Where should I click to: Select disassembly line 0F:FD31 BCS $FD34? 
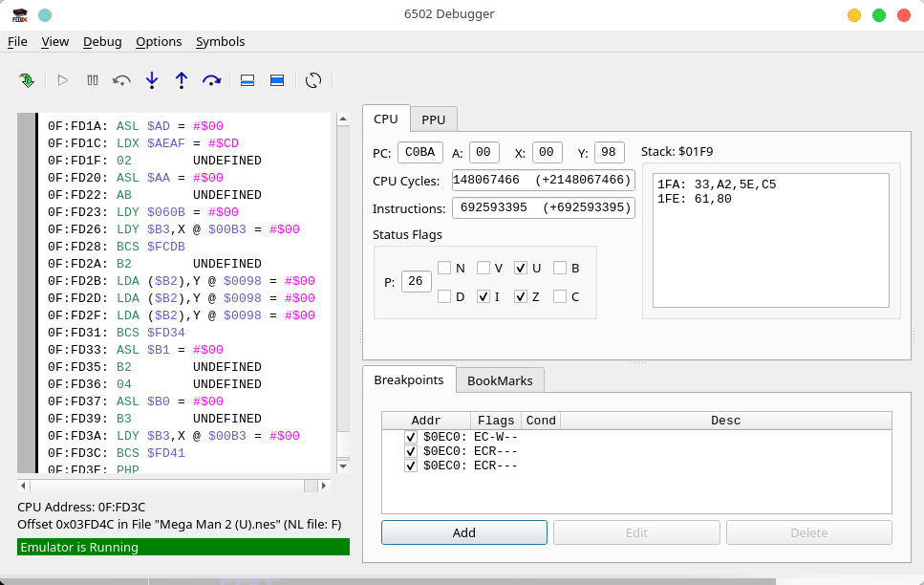point(117,333)
